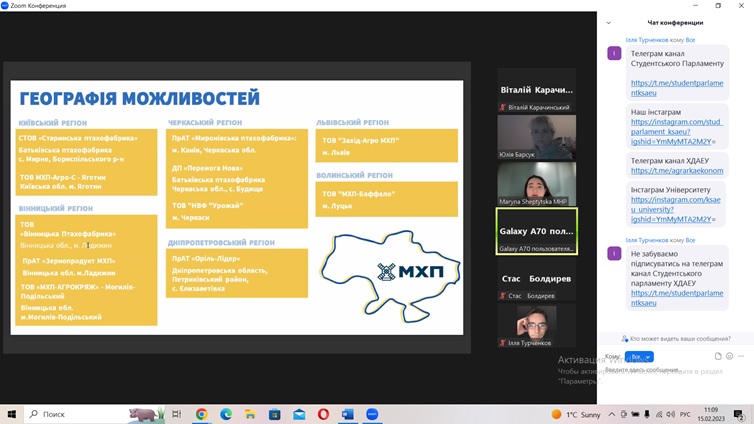This screenshot has height=424, width=754.
Task: Open the weather widget '1°C Sunny'
Action: (576, 414)
